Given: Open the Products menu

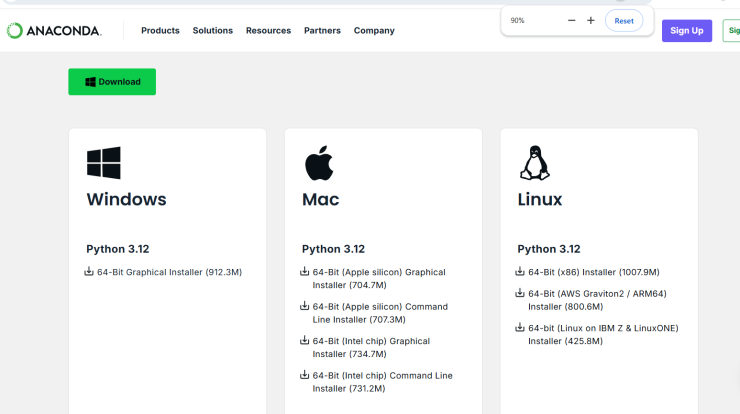Looking at the screenshot, I should [x=160, y=31].
